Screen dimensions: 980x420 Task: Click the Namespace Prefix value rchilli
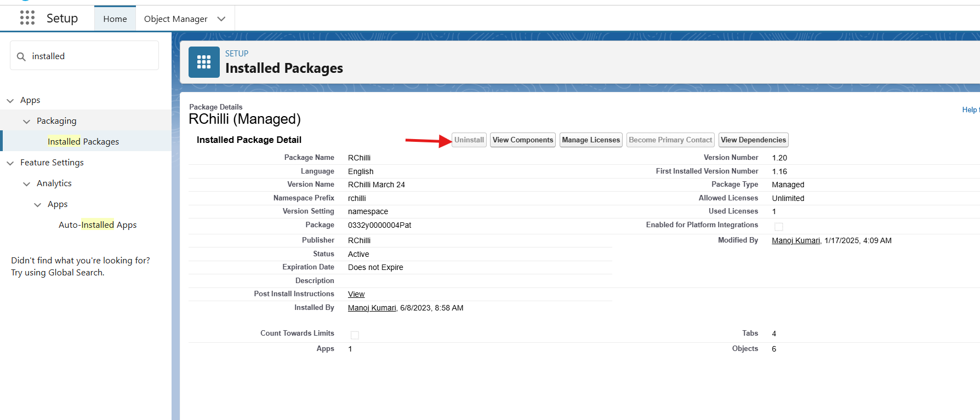pyautogui.click(x=357, y=198)
